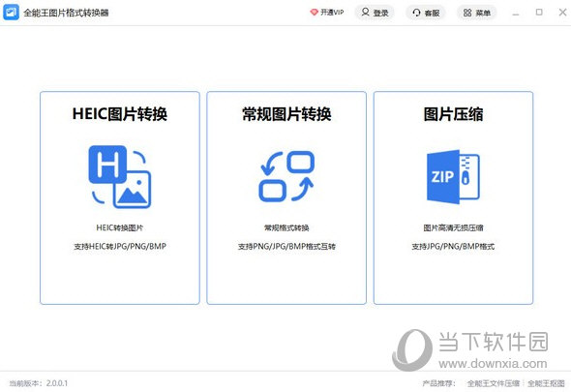The width and height of the screenshot is (571, 392).
Task: Open the 全能王文件压缩 product link
Action: [x=494, y=383]
